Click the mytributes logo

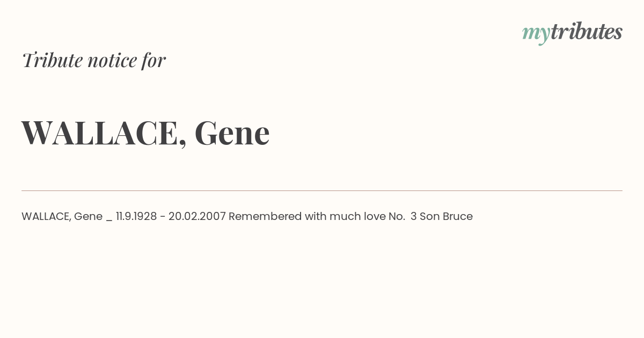click(x=572, y=33)
